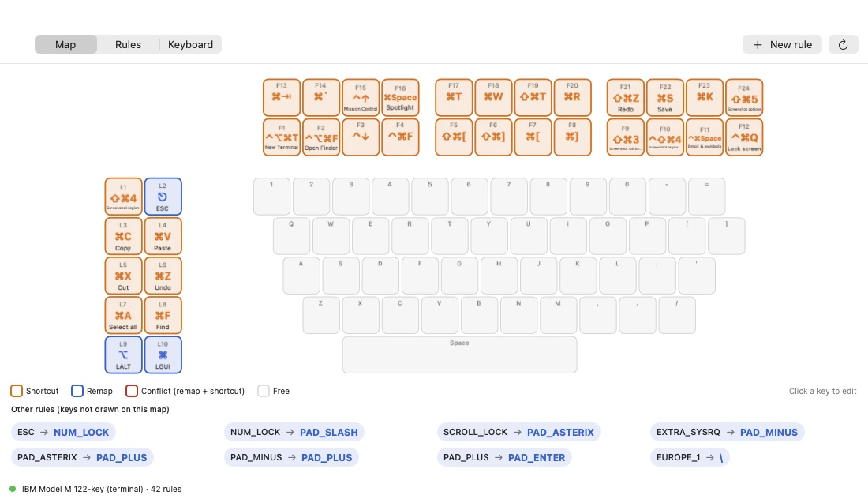Edit the PAD_ASTERIX → PAD_PLUS rule
The height and width of the screenshot is (499, 868).
(x=82, y=457)
